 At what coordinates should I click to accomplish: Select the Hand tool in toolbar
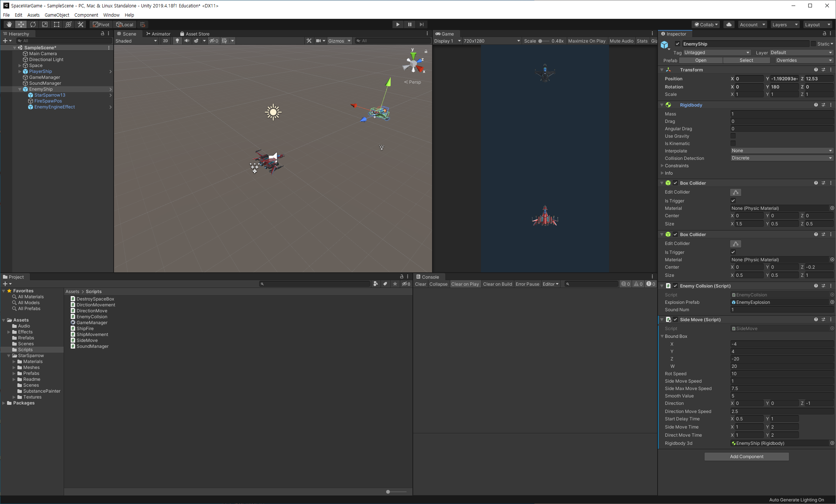coord(9,24)
